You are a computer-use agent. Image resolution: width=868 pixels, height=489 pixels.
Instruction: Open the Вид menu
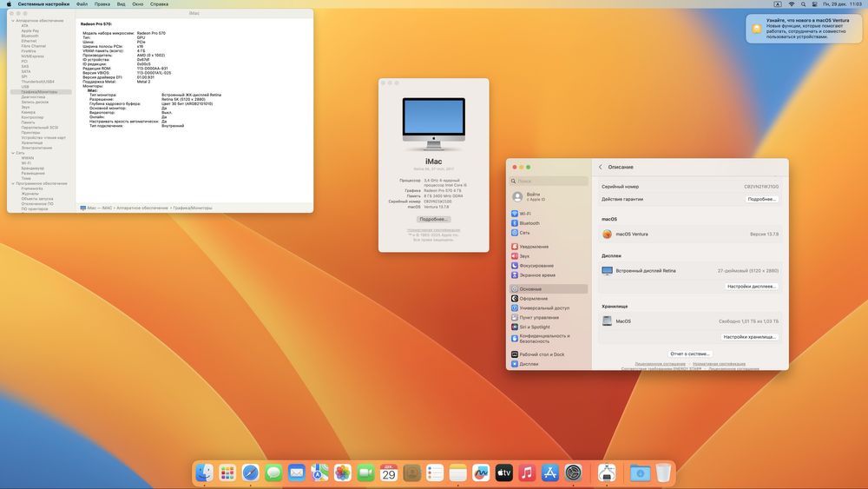(121, 3)
